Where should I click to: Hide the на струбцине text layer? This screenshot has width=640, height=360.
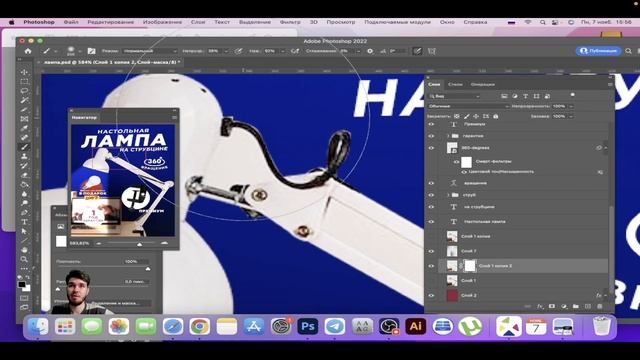[x=431, y=207]
